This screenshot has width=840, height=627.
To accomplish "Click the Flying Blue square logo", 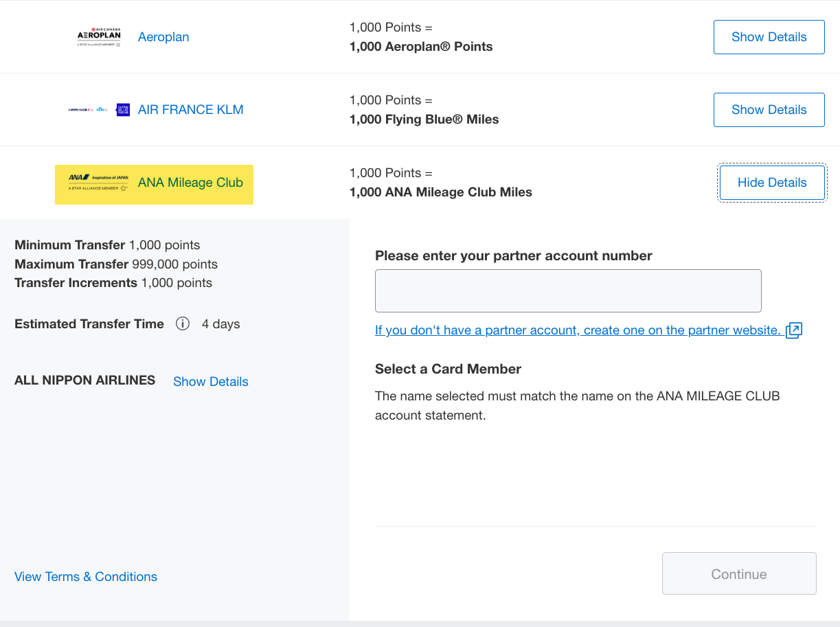I will [123, 109].
